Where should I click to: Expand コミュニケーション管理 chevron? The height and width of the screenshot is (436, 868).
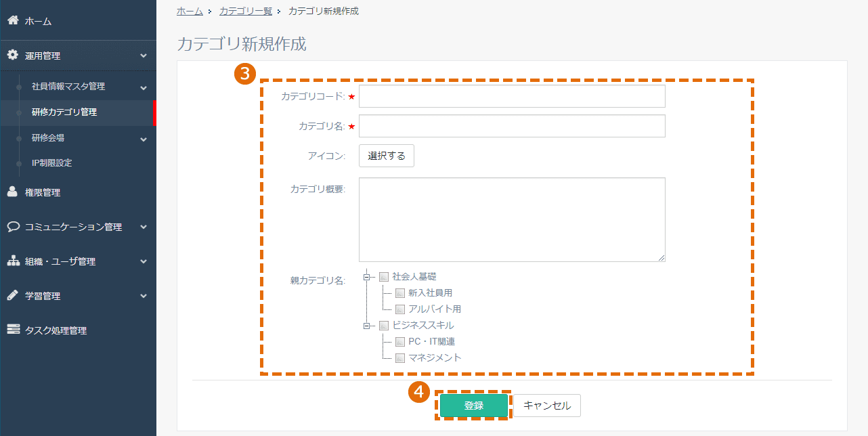coord(144,227)
